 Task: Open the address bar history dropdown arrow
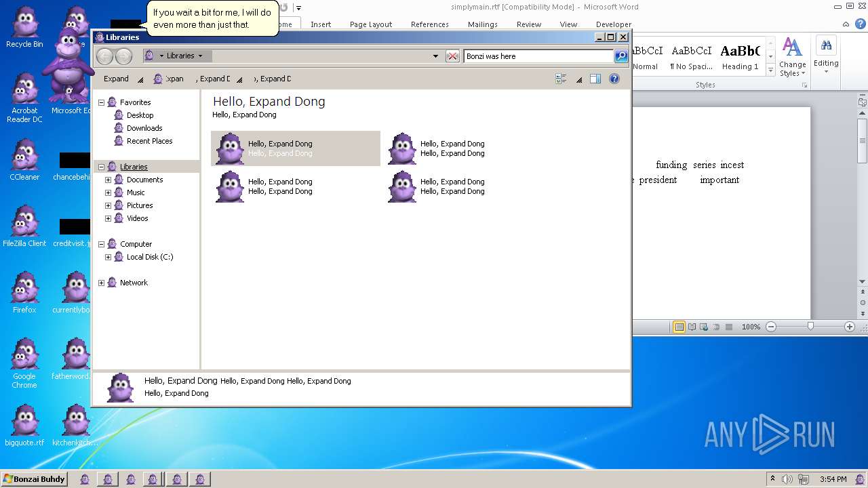(x=435, y=56)
